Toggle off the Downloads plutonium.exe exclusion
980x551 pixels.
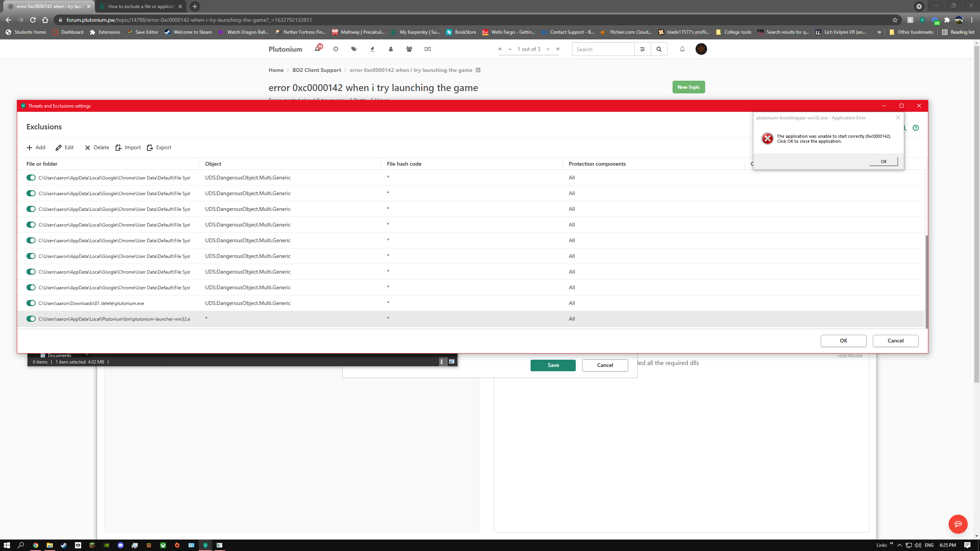click(x=31, y=303)
